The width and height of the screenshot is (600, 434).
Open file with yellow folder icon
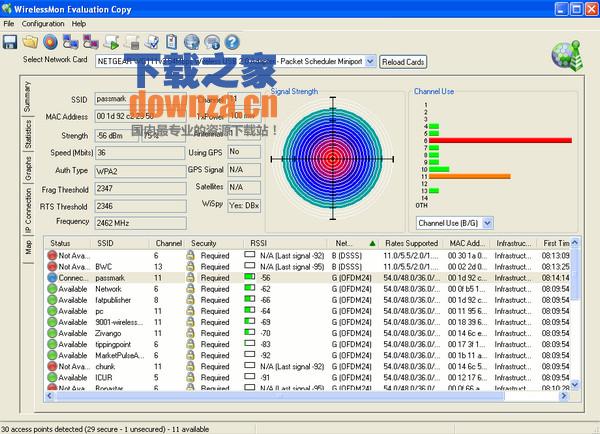tap(30, 42)
